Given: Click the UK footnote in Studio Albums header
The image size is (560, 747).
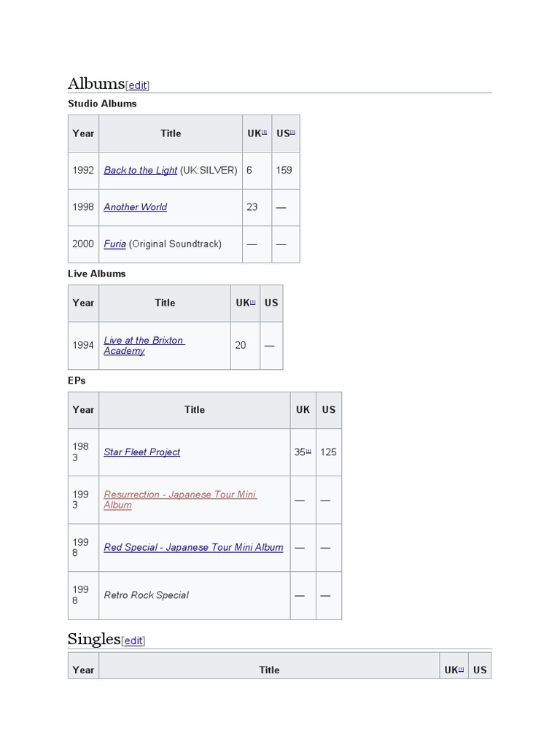Looking at the screenshot, I should [x=264, y=132].
